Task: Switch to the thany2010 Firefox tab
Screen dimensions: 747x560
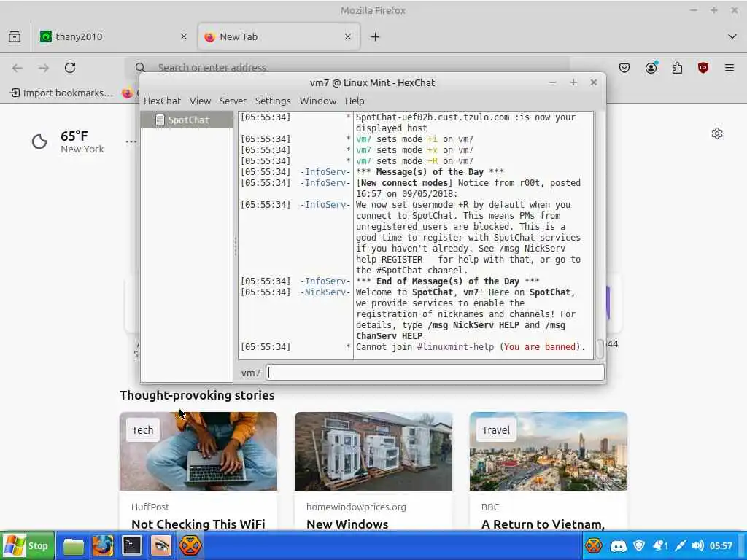Action: click(114, 36)
